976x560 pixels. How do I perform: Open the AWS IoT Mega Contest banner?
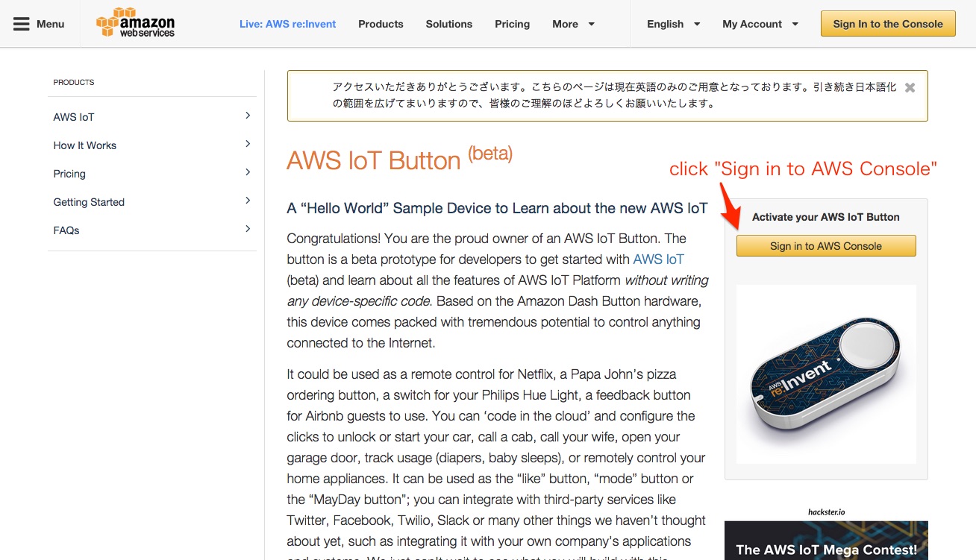pyautogui.click(x=826, y=541)
